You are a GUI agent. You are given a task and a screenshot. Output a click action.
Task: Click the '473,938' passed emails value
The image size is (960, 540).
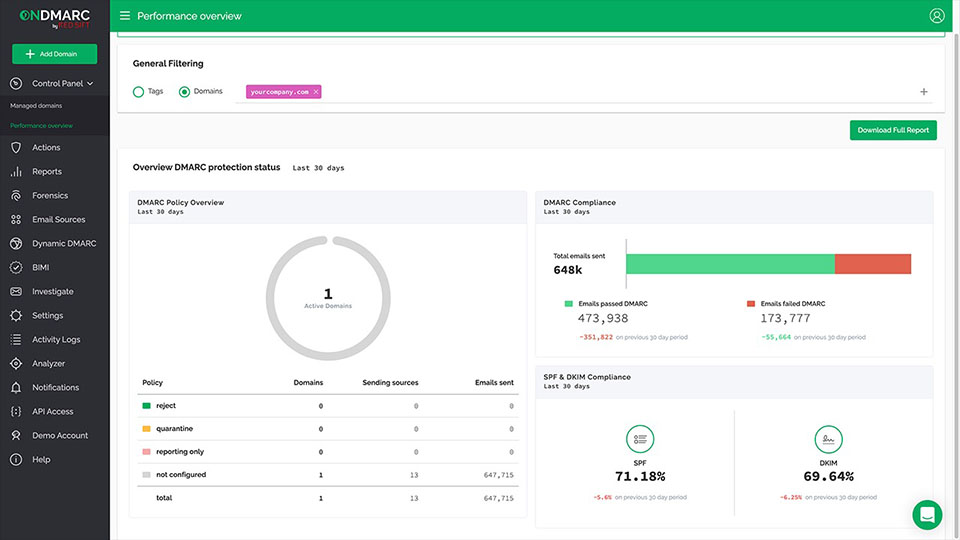602,318
